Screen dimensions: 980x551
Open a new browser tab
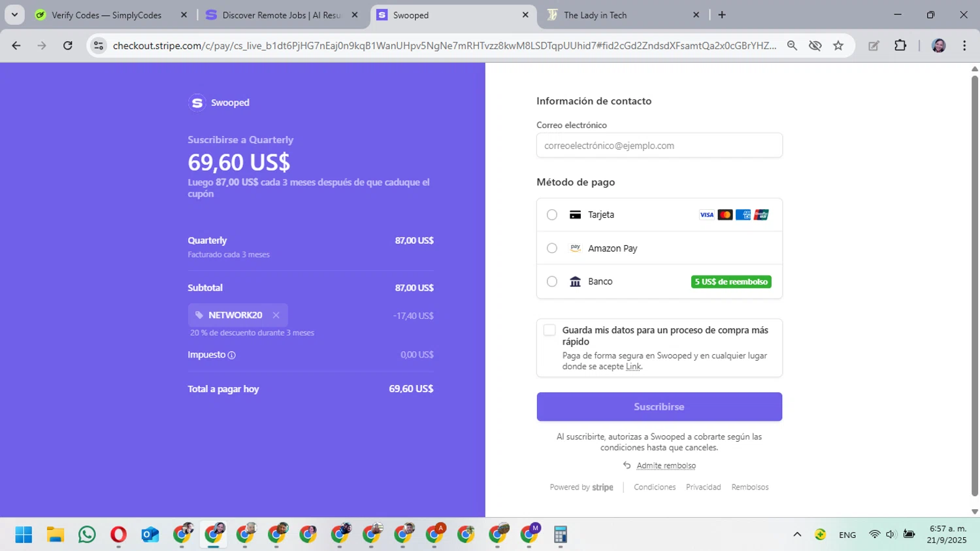[722, 15]
